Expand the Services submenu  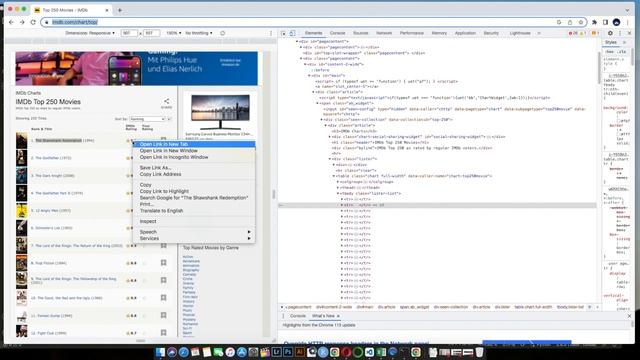pos(194,238)
